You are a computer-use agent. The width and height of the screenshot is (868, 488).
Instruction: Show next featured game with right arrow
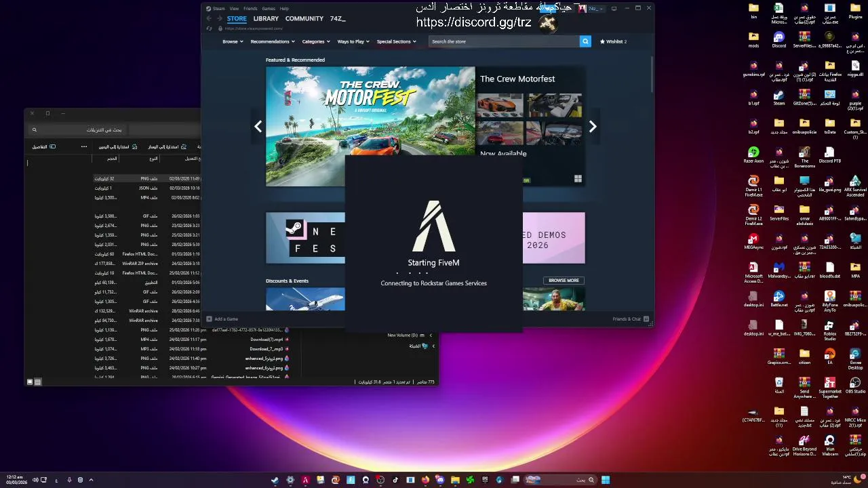coord(593,126)
